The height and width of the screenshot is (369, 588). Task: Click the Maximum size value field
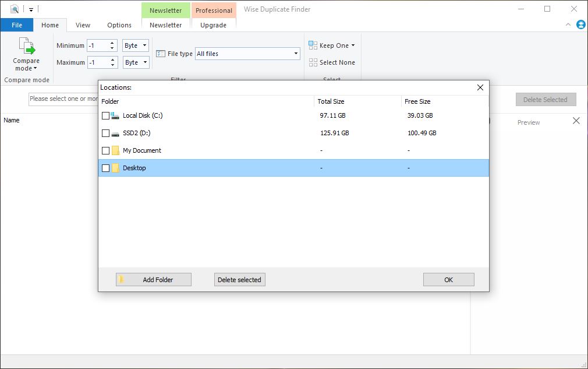point(98,62)
